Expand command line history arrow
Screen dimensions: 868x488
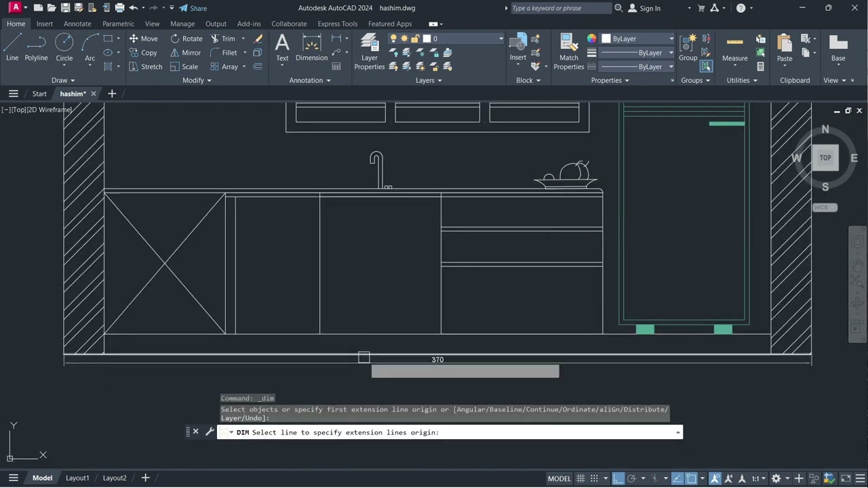point(677,432)
